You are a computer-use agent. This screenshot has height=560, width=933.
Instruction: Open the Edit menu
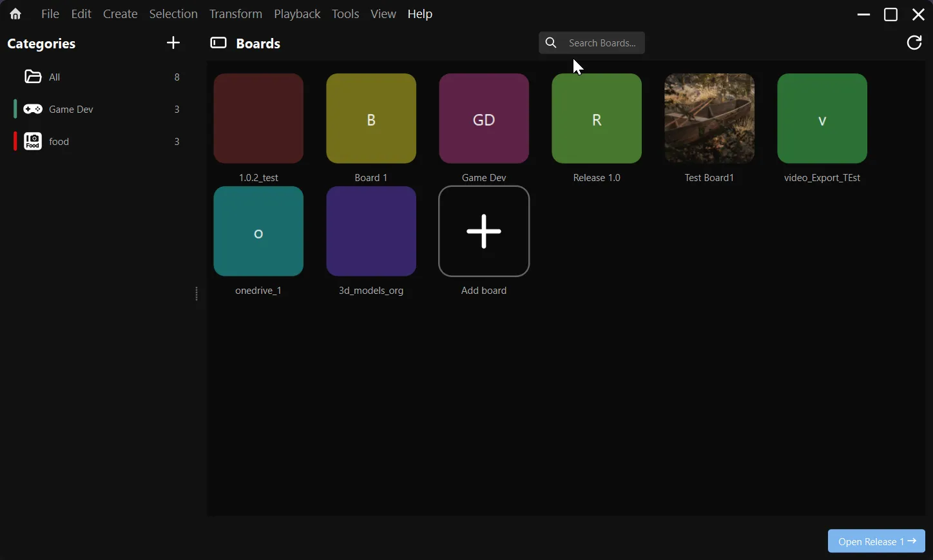(x=82, y=14)
